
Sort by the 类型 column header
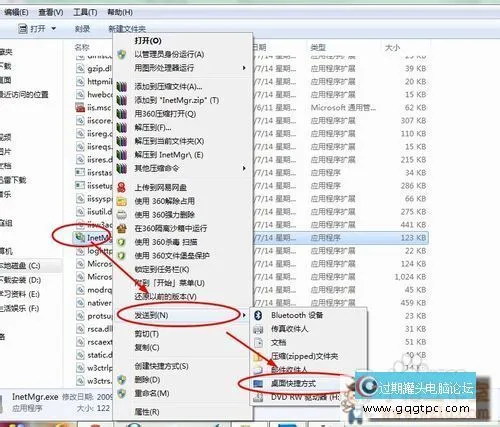(318, 48)
